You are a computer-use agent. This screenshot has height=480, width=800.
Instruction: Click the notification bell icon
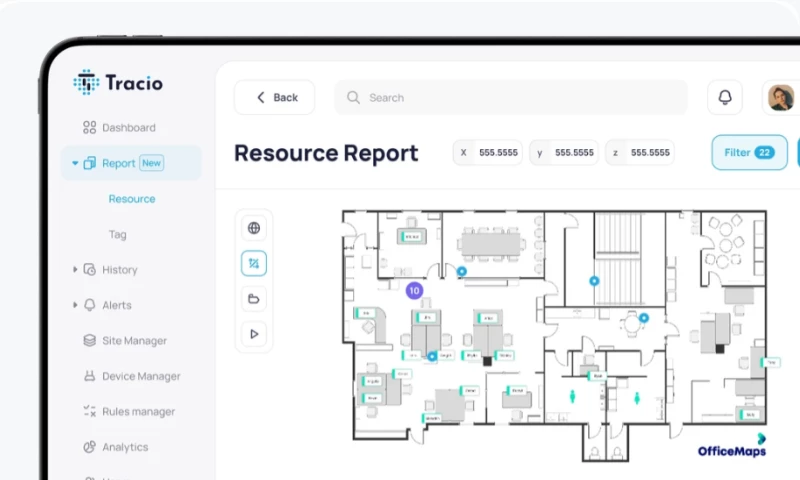(725, 97)
